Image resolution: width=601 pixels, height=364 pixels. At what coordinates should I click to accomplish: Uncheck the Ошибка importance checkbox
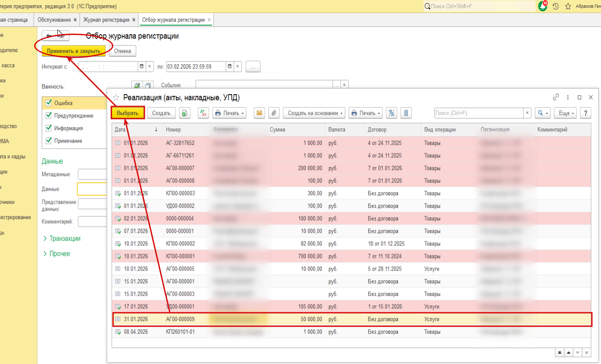point(49,103)
